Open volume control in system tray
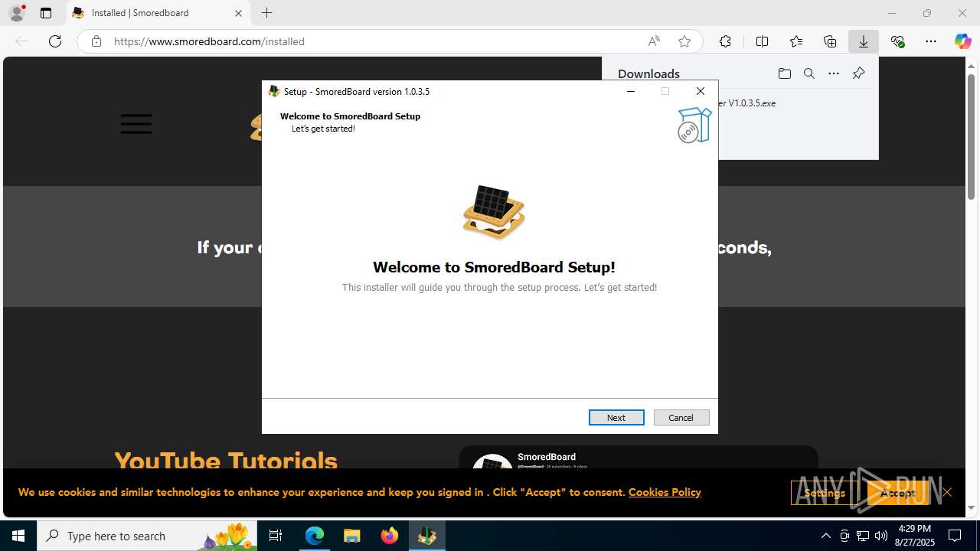This screenshot has width=980, height=551. click(x=881, y=536)
